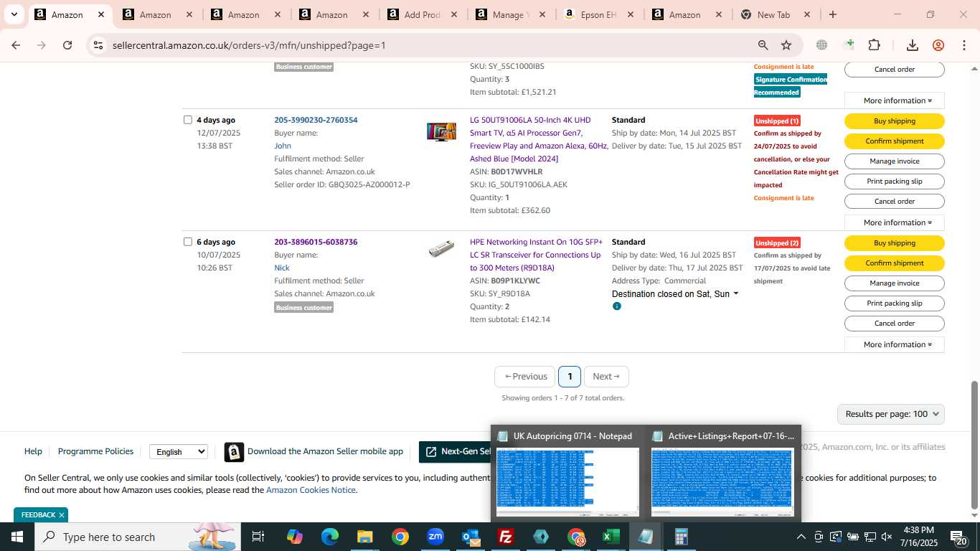Click Manage invoice for the LG TV order

pos(894,161)
